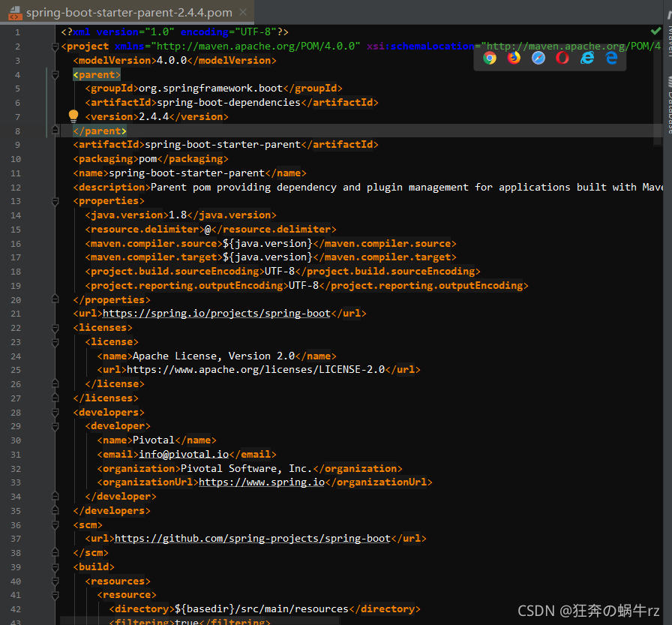Viewport: 672px width, 625px height.
Task: Collapse the resources fold on line 40
Action: coord(55,581)
